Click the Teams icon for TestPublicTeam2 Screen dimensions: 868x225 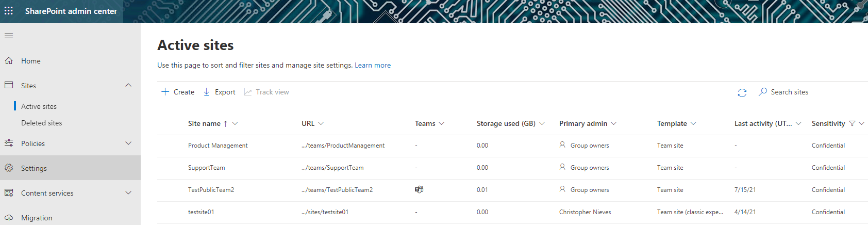pos(419,190)
